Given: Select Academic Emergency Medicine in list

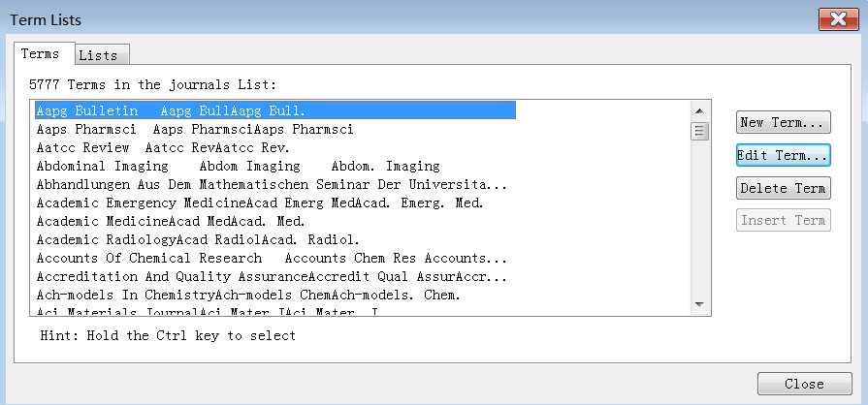Looking at the screenshot, I should pyautogui.click(x=259, y=202).
